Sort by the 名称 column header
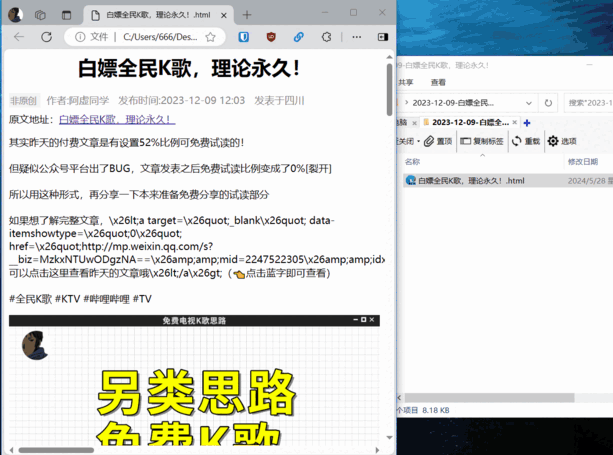 (x=412, y=162)
